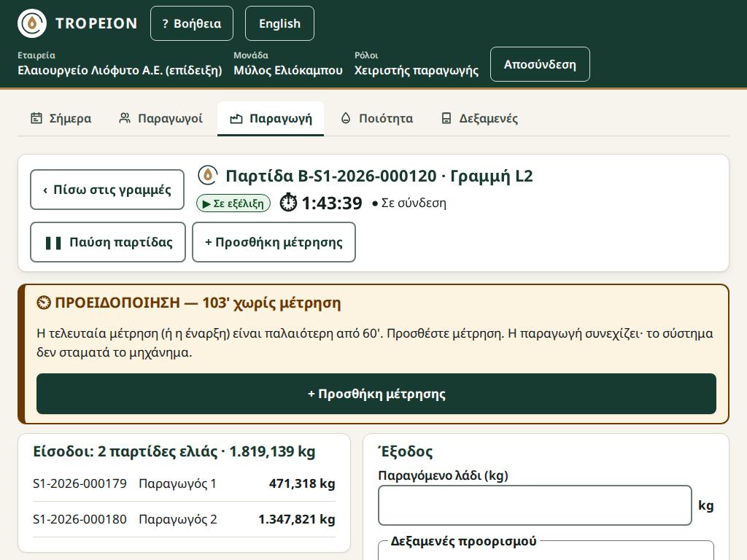Click the people icon on Παραγωγοί tab
Image resolution: width=747 pixels, height=560 pixels.
(125, 118)
